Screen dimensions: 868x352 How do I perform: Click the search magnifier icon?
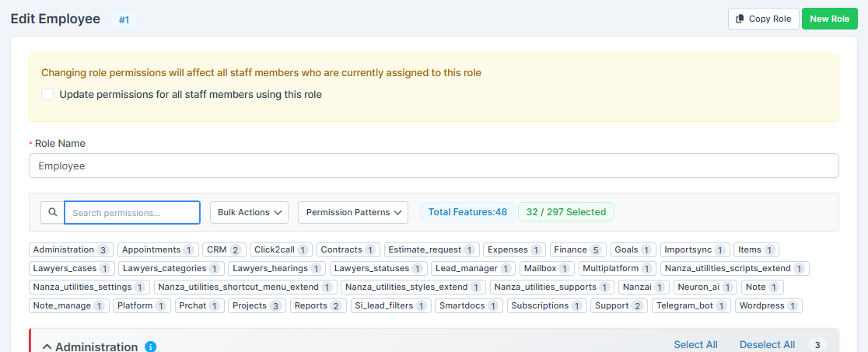click(52, 212)
